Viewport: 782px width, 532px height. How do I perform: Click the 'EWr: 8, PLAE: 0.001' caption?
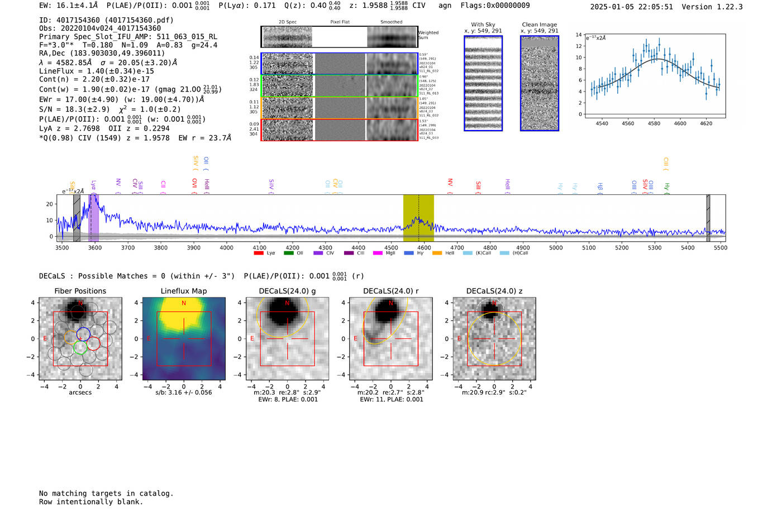pyautogui.click(x=288, y=400)
